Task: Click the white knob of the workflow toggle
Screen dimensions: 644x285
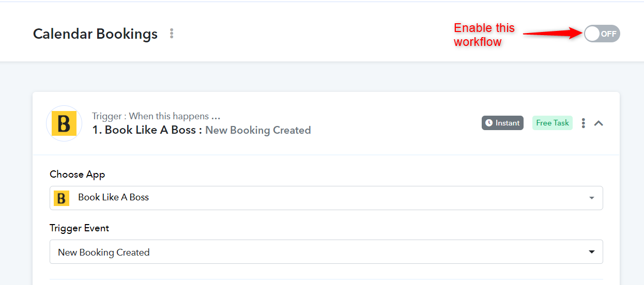Action: (592, 34)
